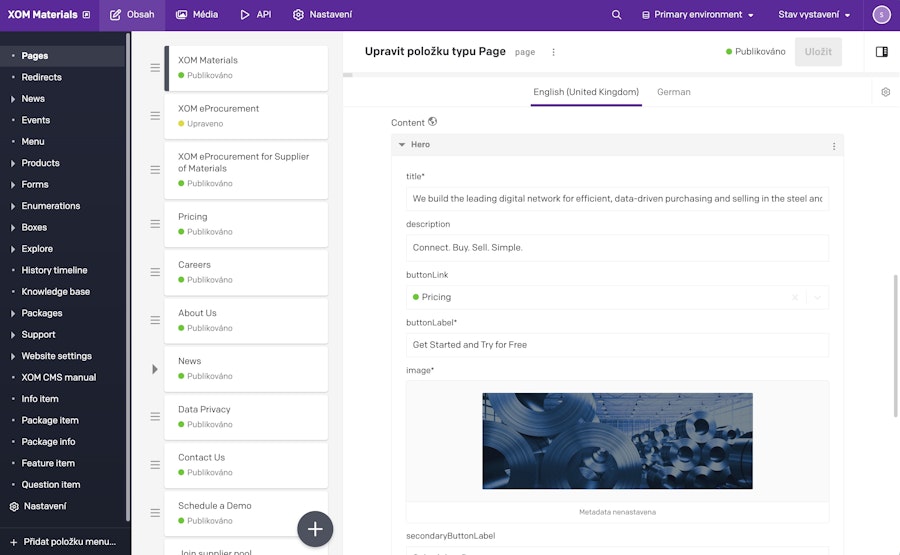Click the plus icon for Přidat položku menu
The height and width of the screenshot is (555, 900).
coord(14,542)
